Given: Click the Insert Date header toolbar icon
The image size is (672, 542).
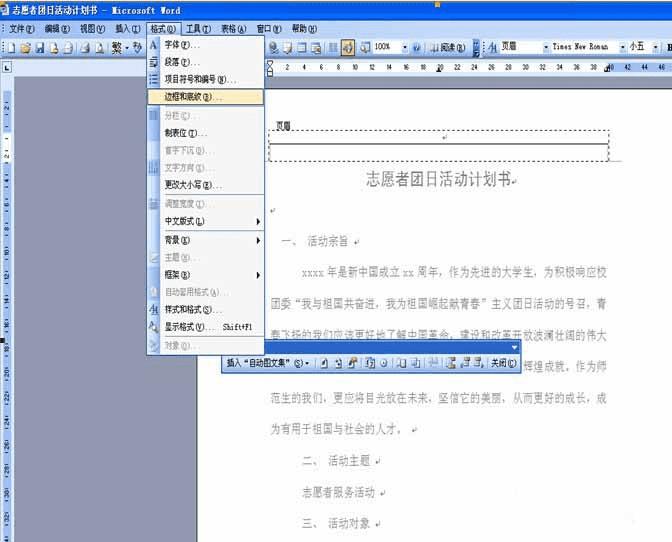Looking at the screenshot, I should (370, 363).
